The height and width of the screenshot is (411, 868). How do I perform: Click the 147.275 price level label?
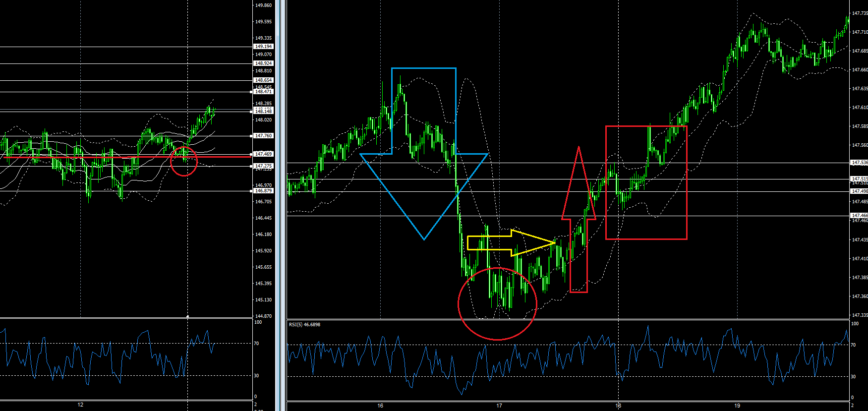[263, 166]
